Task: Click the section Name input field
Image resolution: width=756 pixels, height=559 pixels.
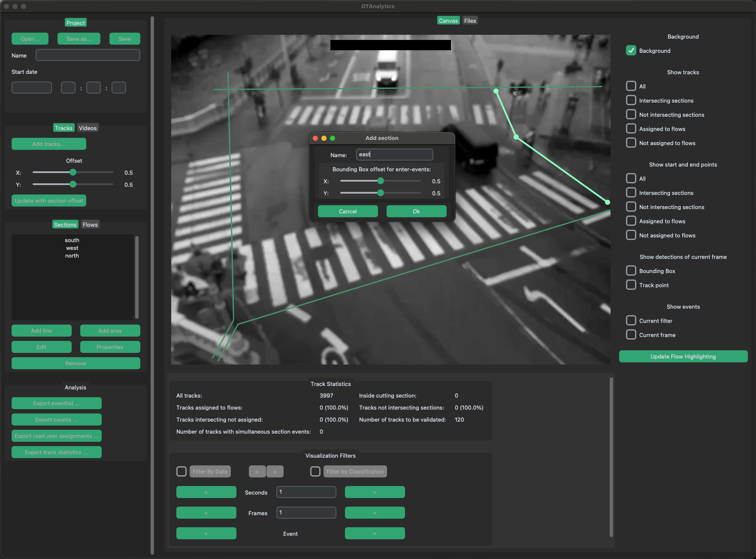Action: [394, 155]
